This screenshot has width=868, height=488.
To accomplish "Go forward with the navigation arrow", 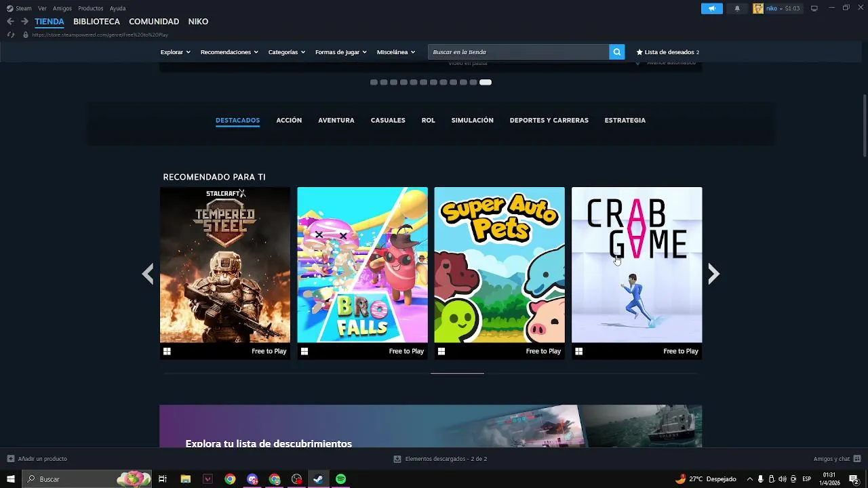I will 24,22.
